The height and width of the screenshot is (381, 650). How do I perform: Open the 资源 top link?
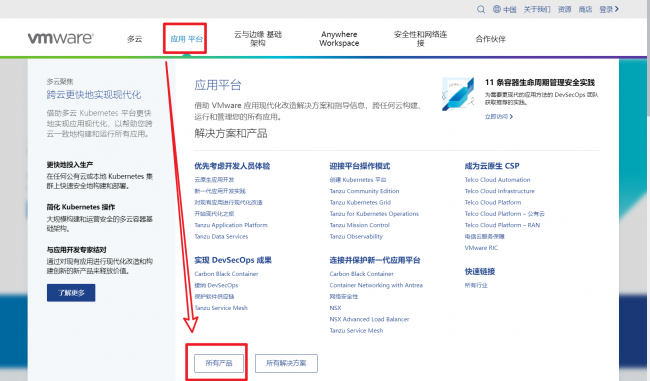[564, 9]
